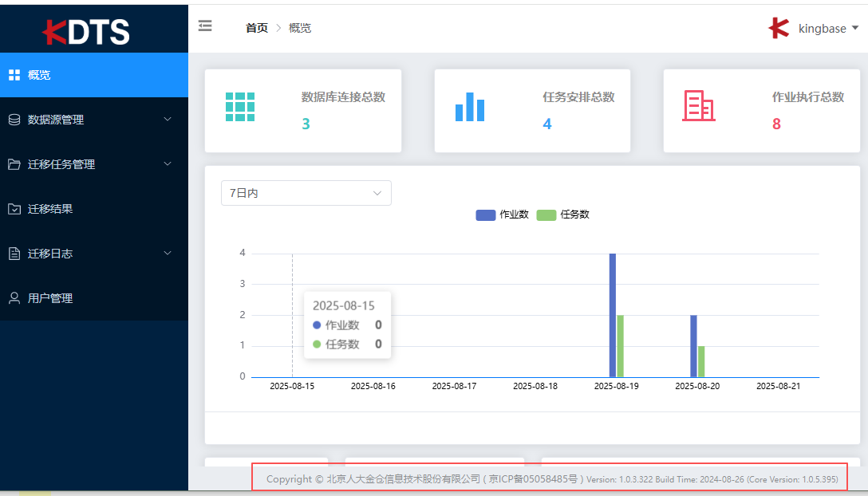
Task: Click the database icon beside 数据源管理
Action: (x=14, y=120)
